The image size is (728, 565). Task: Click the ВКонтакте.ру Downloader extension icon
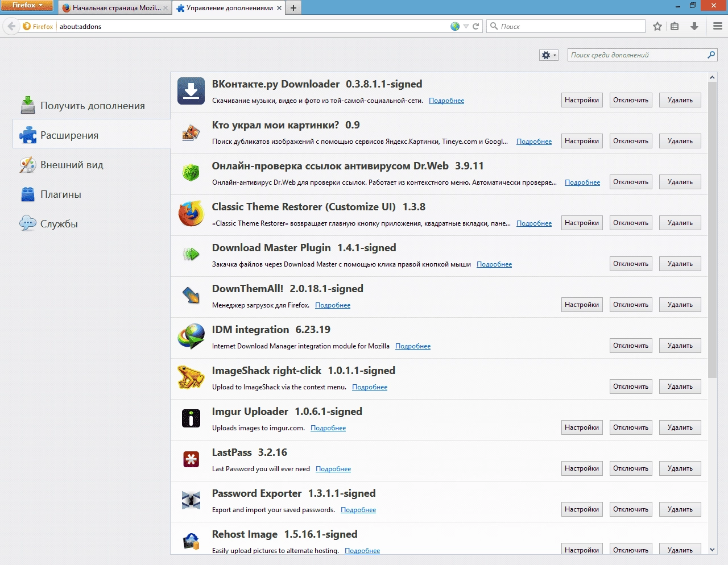[x=191, y=92]
